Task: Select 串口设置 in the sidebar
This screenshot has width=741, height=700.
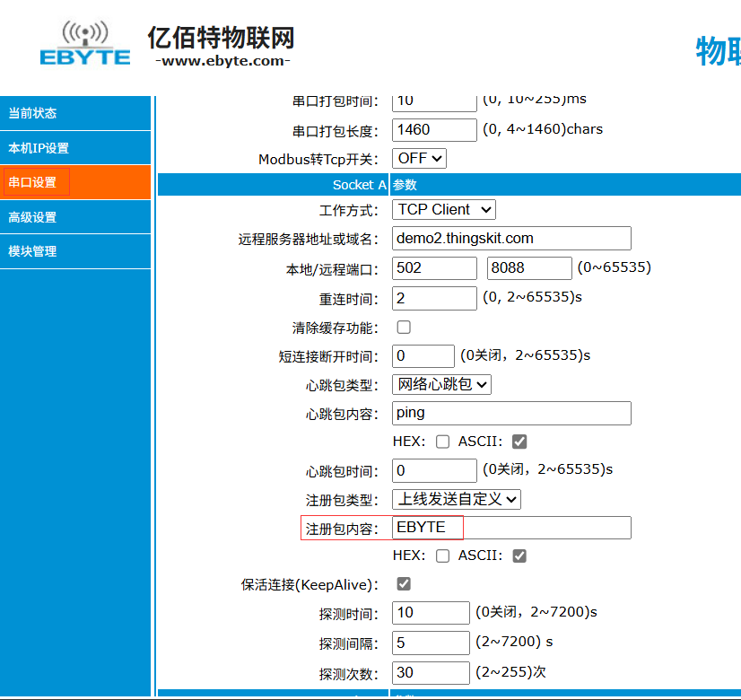Action: tap(33, 182)
